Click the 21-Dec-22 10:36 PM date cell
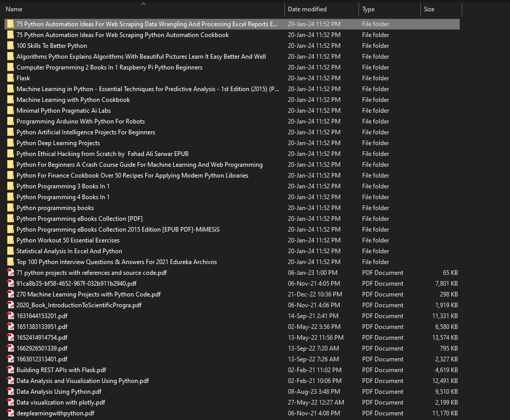Image resolution: width=510 pixels, height=420 pixels. point(315,294)
